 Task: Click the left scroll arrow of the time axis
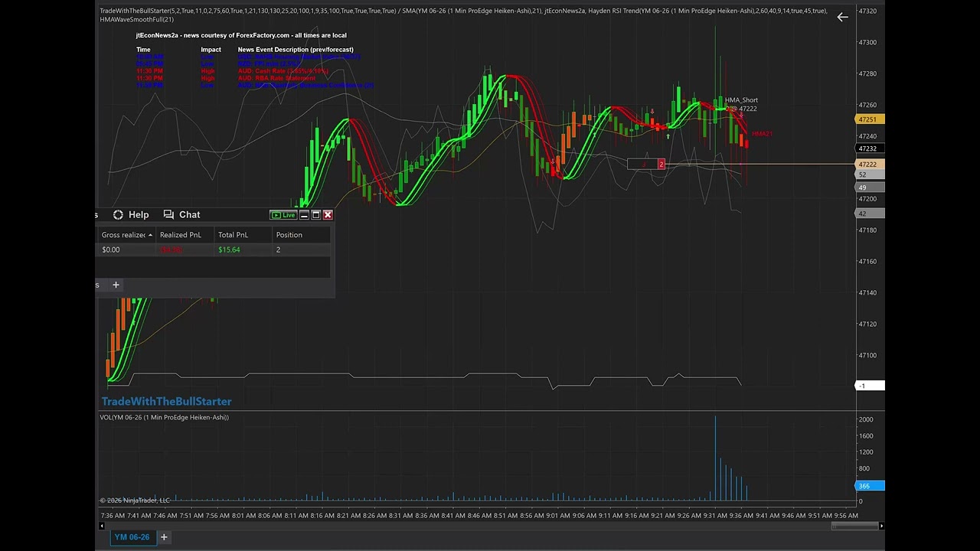coord(102,526)
